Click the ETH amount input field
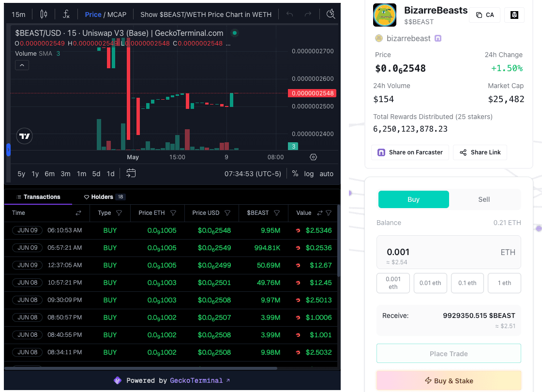 click(449, 252)
